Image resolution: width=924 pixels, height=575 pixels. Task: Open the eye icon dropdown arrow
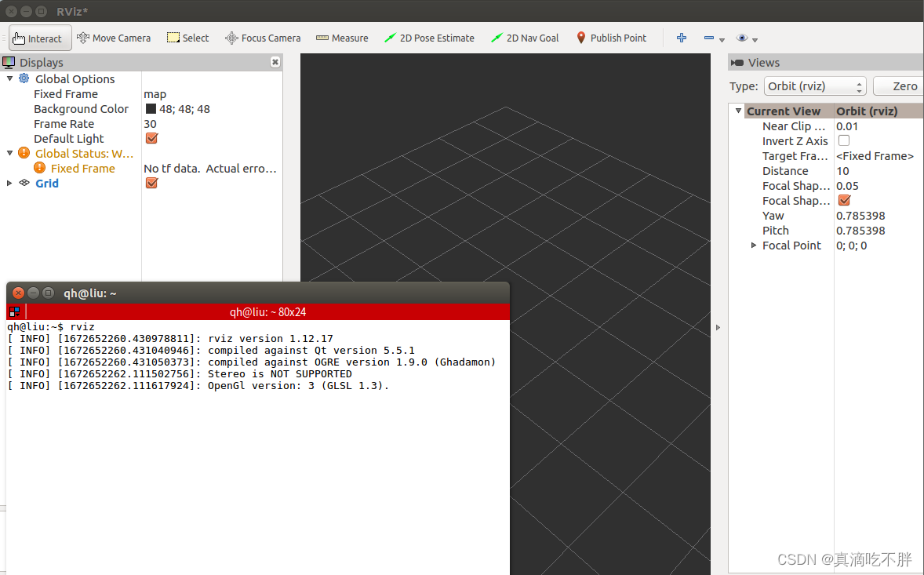755,40
